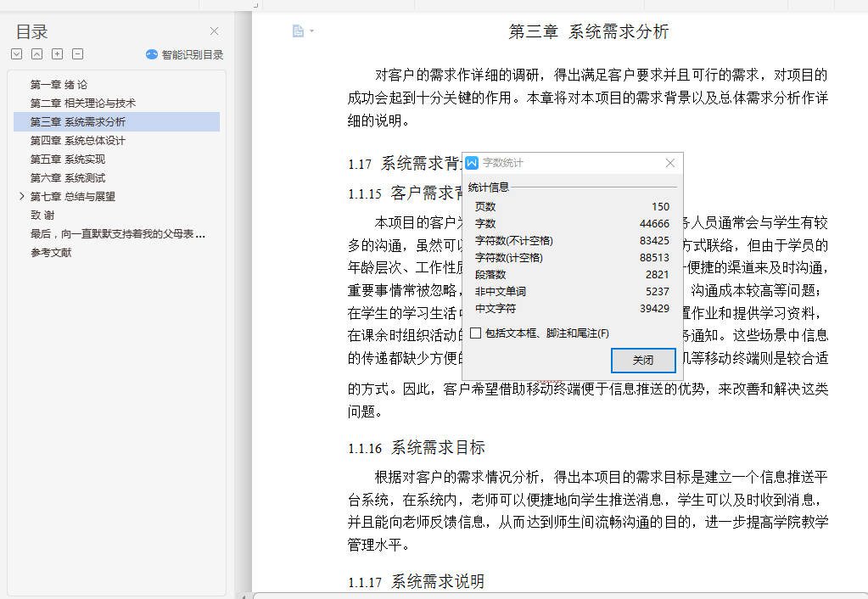The height and width of the screenshot is (599, 868).
Task: Click the 智能识别目录 robot icon
Action: (x=152, y=54)
